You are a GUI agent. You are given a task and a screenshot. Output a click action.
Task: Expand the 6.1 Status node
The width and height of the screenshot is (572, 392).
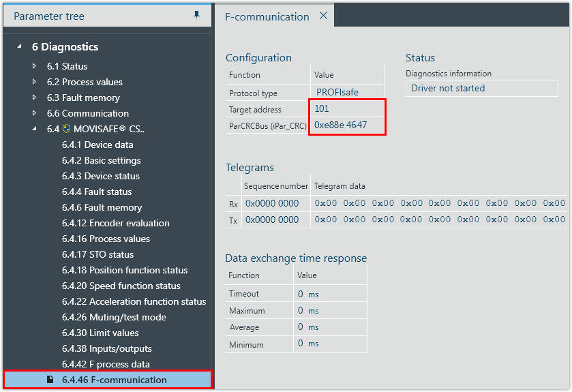tap(35, 66)
